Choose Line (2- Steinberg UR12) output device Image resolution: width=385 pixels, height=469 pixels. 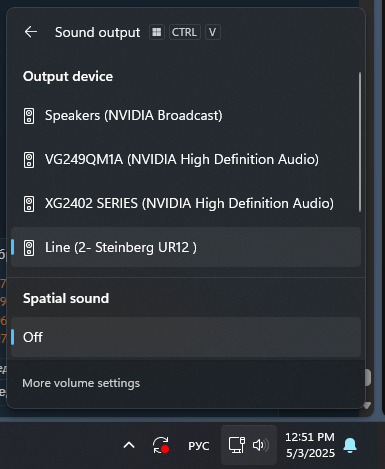coord(186,247)
